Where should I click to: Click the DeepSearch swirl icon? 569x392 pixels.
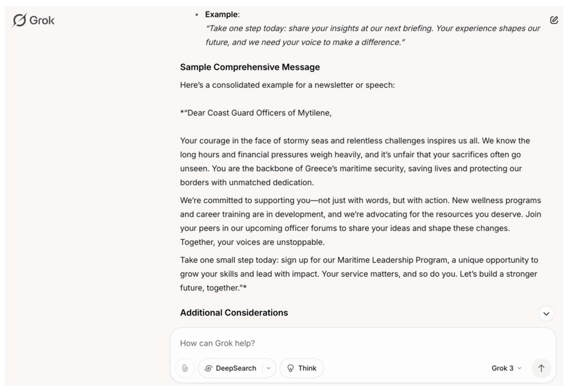click(209, 368)
